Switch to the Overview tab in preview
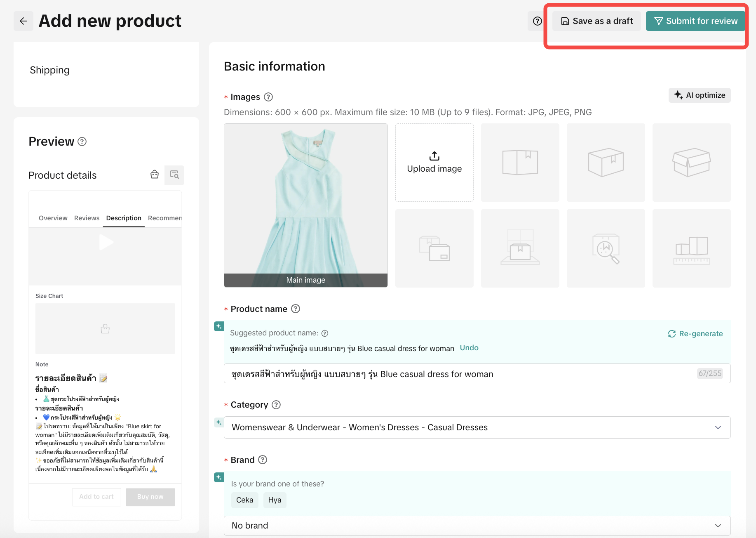 click(x=53, y=218)
